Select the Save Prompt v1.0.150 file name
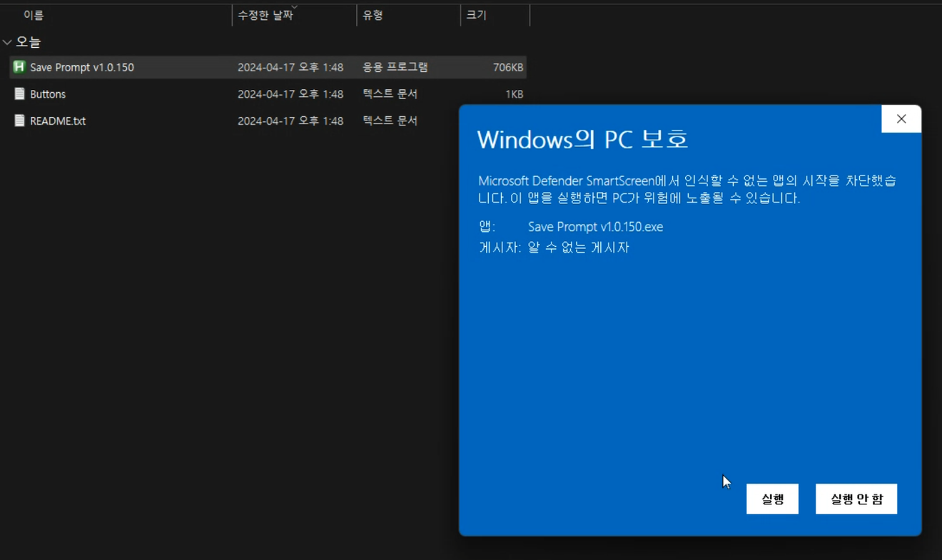 pos(82,67)
